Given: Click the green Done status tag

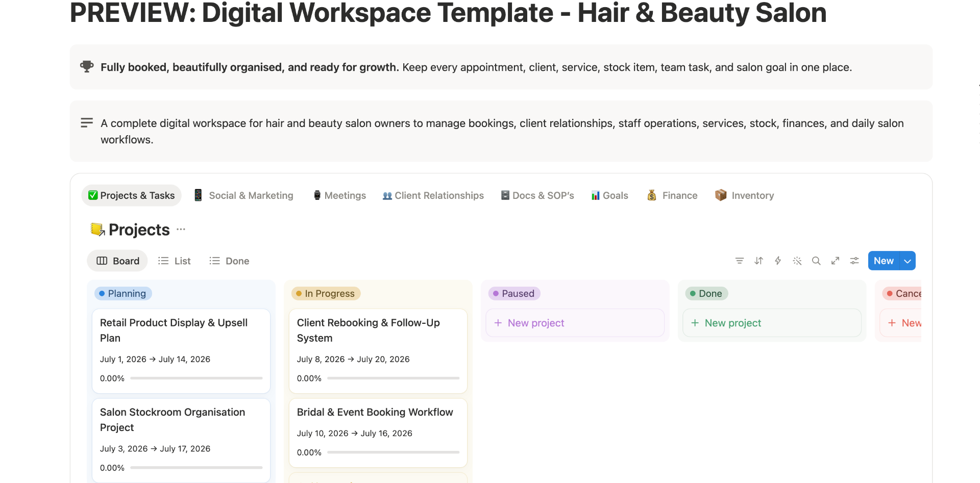Looking at the screenshot, I should coord(706,293).
